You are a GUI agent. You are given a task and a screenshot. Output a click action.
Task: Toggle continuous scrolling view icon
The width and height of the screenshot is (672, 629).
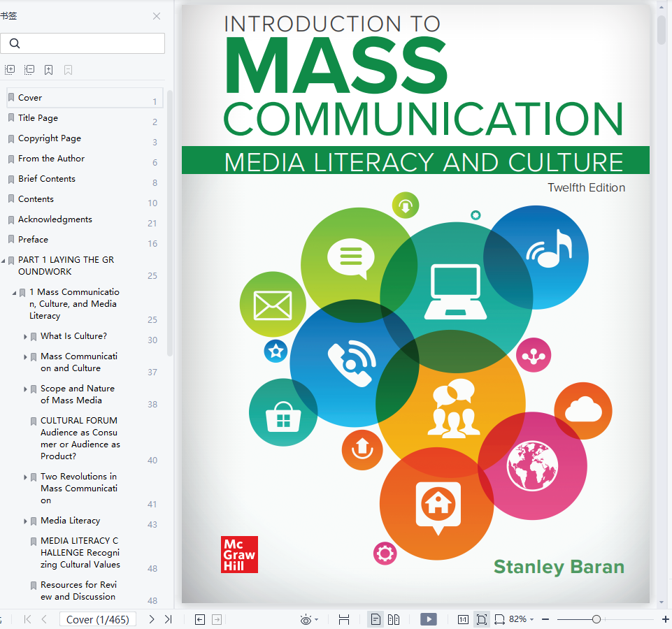point(344,620)
